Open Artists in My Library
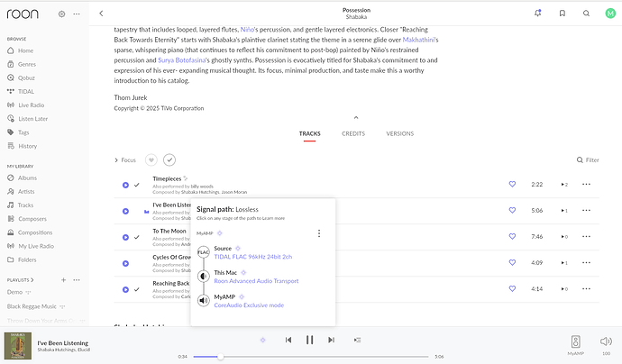Viewport: 622px width, 364px height. click(21, 192)
